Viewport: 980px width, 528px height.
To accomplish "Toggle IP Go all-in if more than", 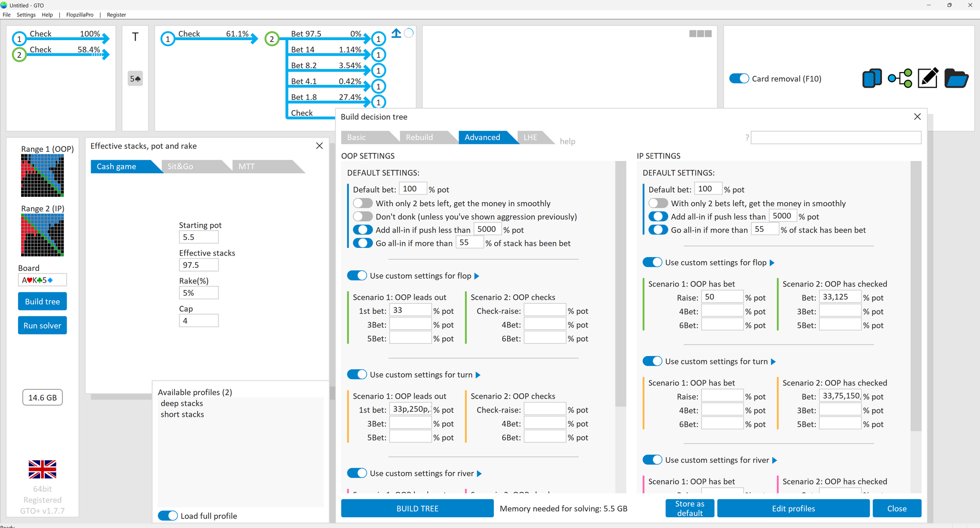I will 658,230.
